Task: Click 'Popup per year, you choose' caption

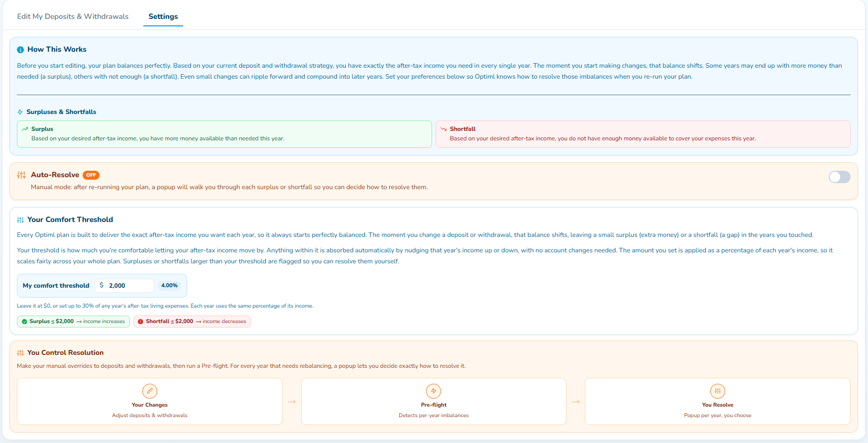Action: pyautogui.click(x=718, y=416)
